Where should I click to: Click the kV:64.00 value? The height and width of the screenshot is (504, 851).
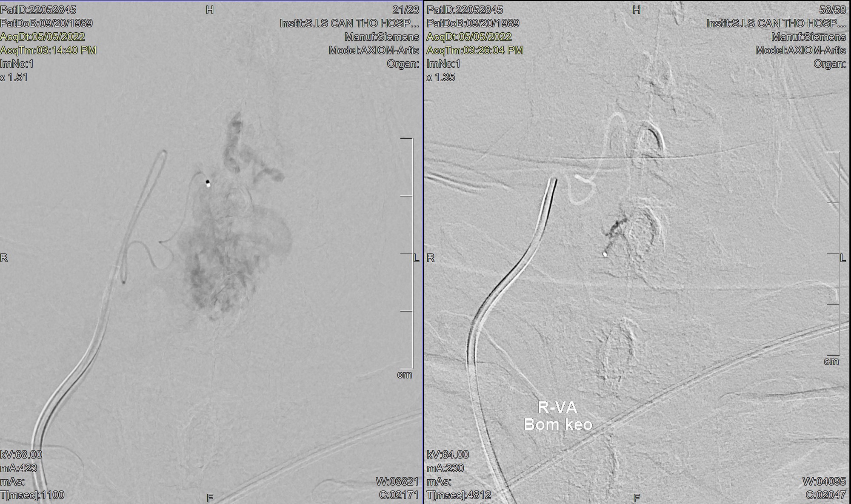point(448,454)
